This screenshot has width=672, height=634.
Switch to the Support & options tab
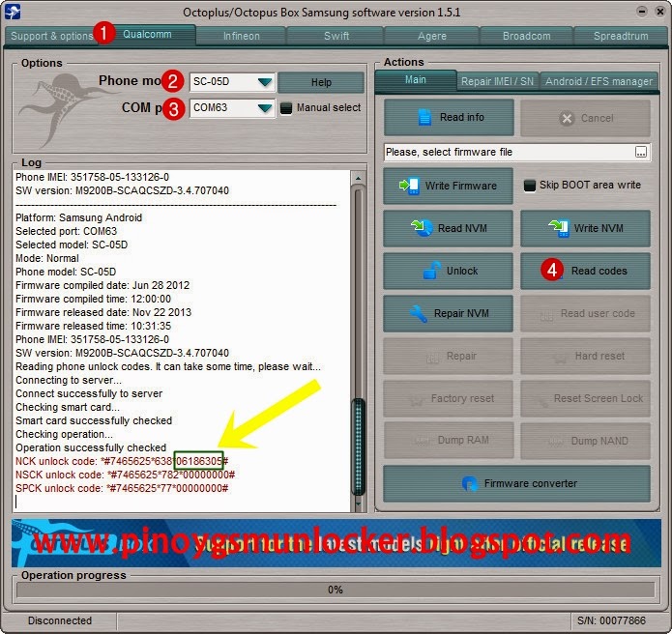tap(51, 36)
